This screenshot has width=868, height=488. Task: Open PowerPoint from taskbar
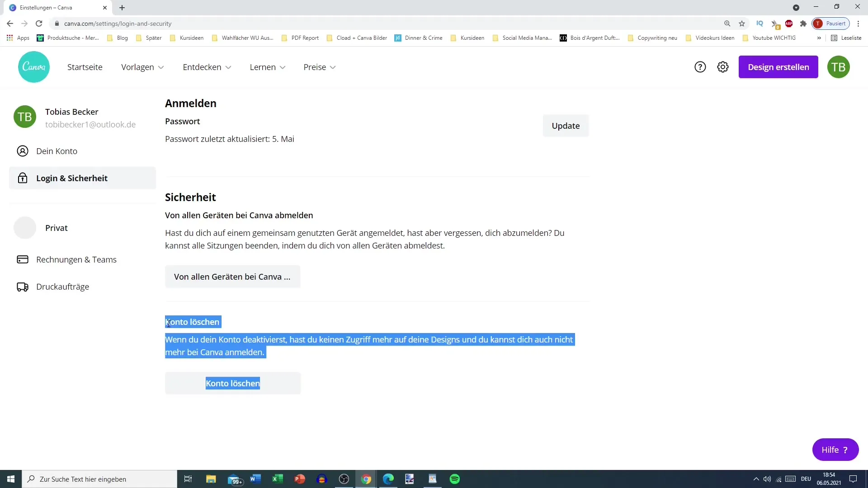(x=300, y=479)
